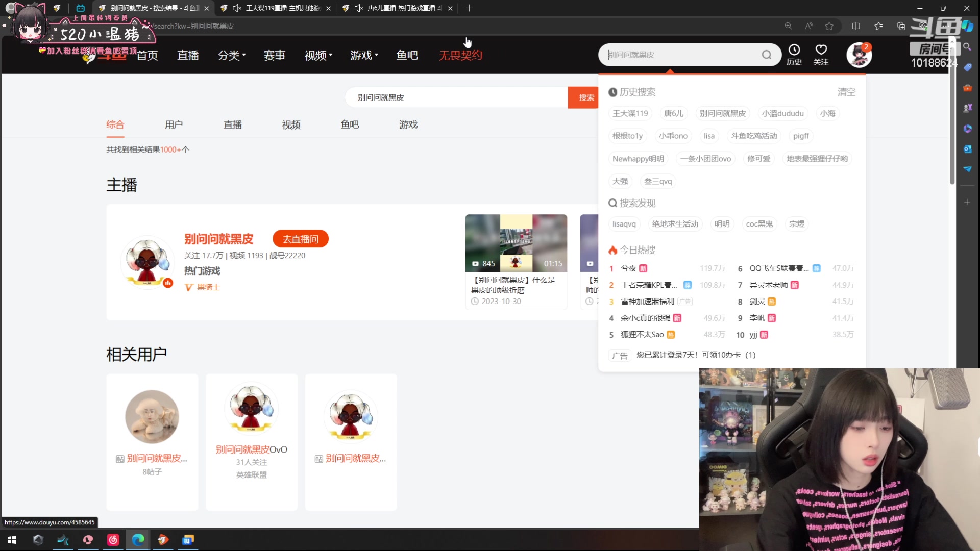
Task: Click the read aloud icon in address bar
Action: tap(808, 26)
